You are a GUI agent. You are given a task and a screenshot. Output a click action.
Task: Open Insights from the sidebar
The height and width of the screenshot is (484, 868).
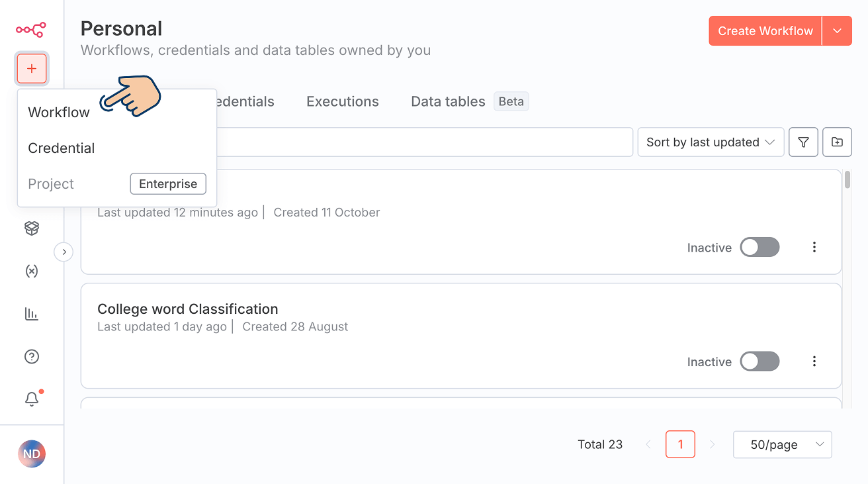pos(31,314)
